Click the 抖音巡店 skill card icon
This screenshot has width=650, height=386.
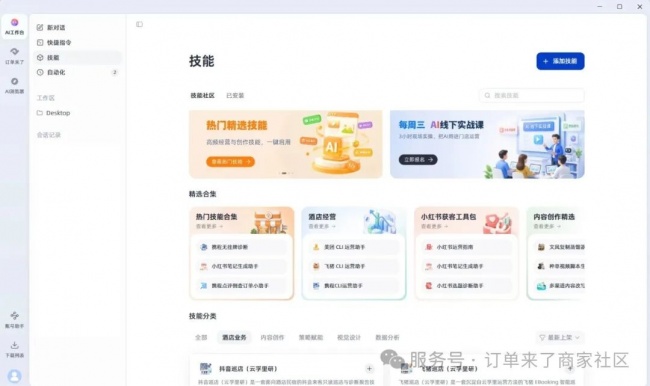point(206,368)
